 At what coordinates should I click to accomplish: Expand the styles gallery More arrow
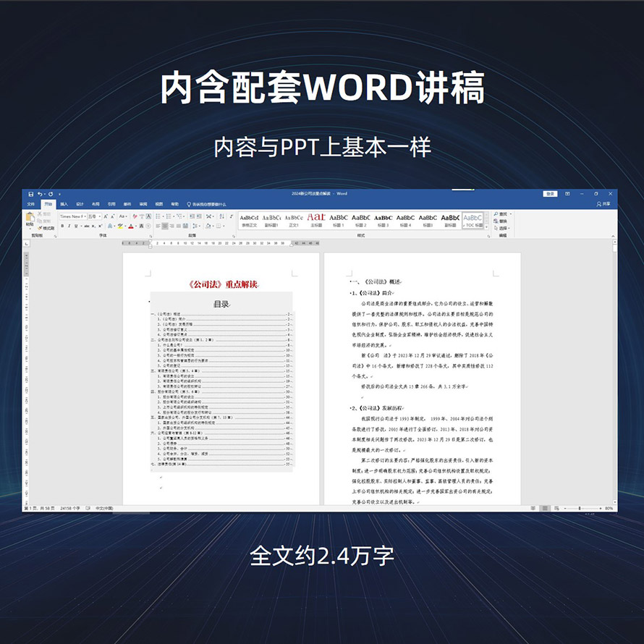click(487, 226)
